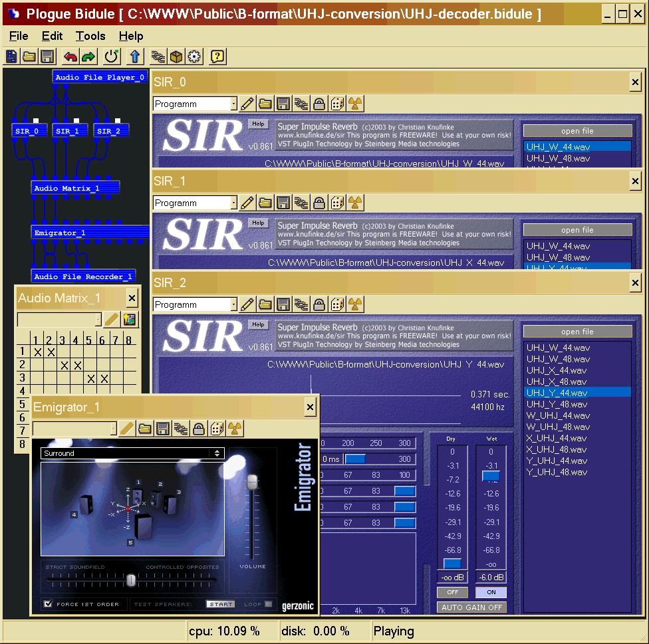
Task: Select the Audio File Player_0 node
Action: coord(99,77)
